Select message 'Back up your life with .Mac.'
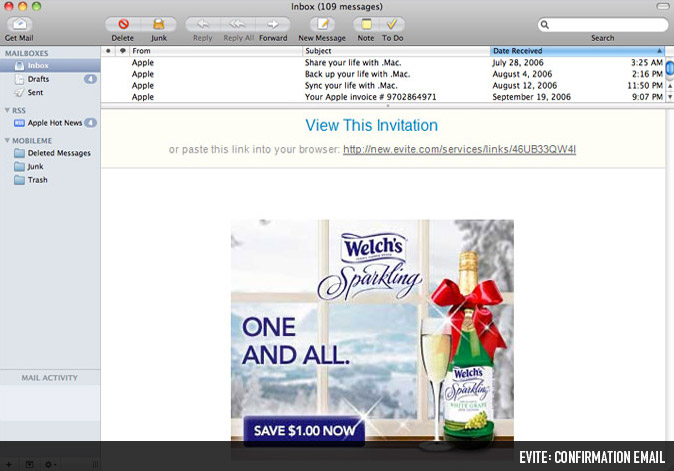This screenshot has width=674, height=471. 383,74
